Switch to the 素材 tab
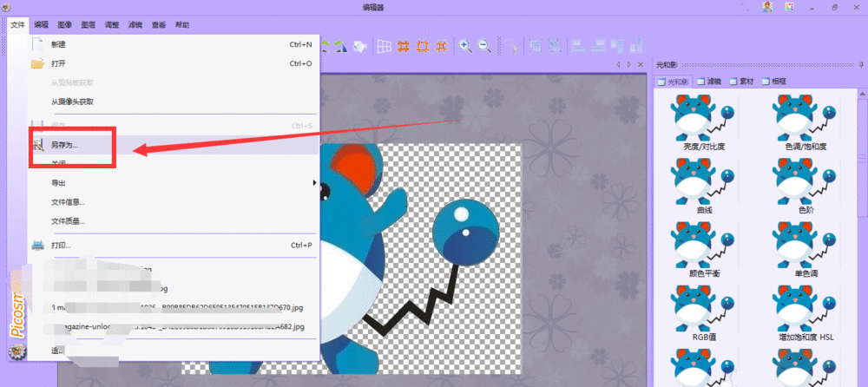This screenshot has height=387, width=868. (x=740, y=82)
